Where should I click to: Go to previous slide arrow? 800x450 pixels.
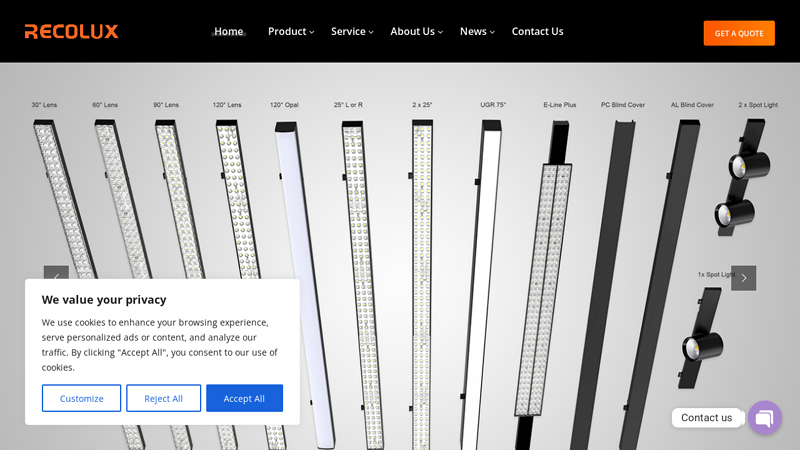coord(56,272)
